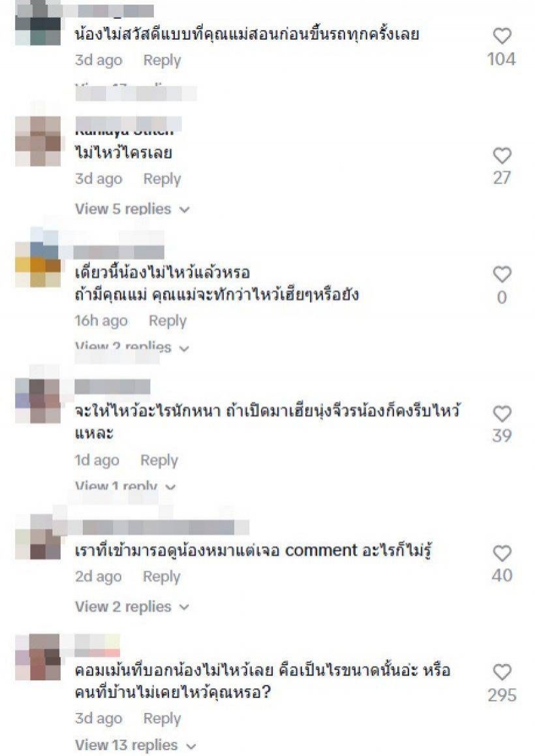The image size is (535, 756).
Task: Reply to the 1d ago comment
Action: click(159, 460)
